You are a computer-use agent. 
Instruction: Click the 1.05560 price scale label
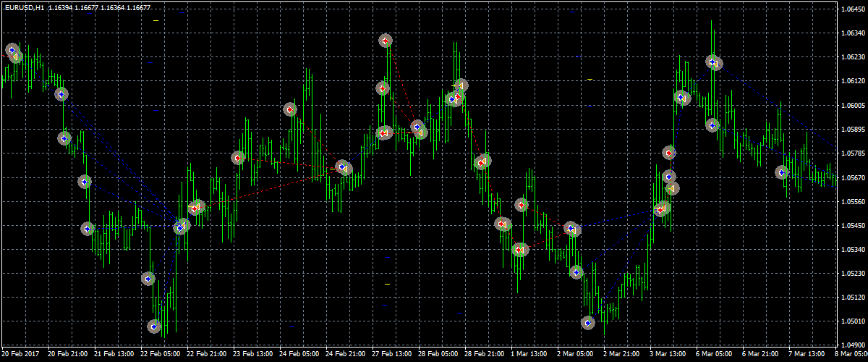click(854, 202)
